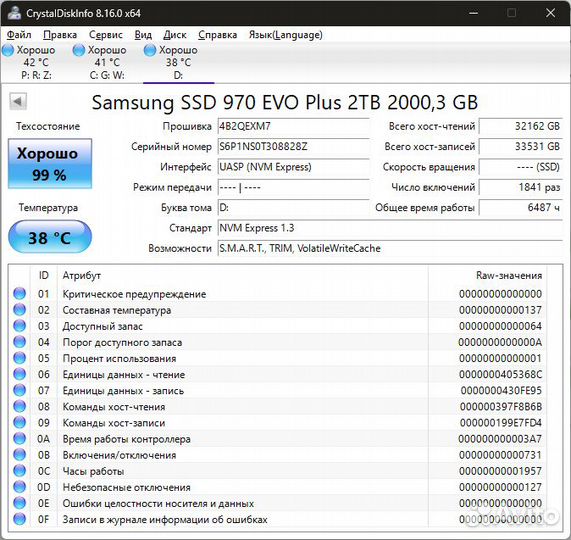
Task: Click the Стандарт field NVM Express 1.3
Action: (390, 228)
